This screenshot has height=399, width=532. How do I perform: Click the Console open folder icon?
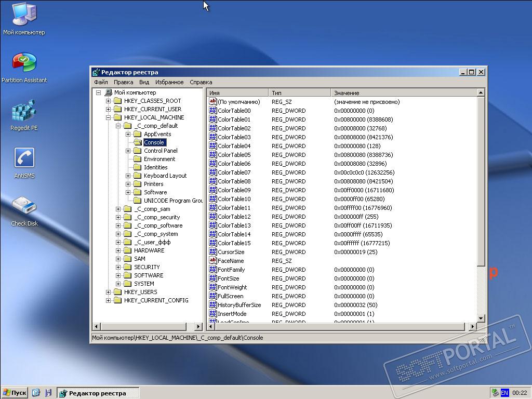tap(137, 142)
